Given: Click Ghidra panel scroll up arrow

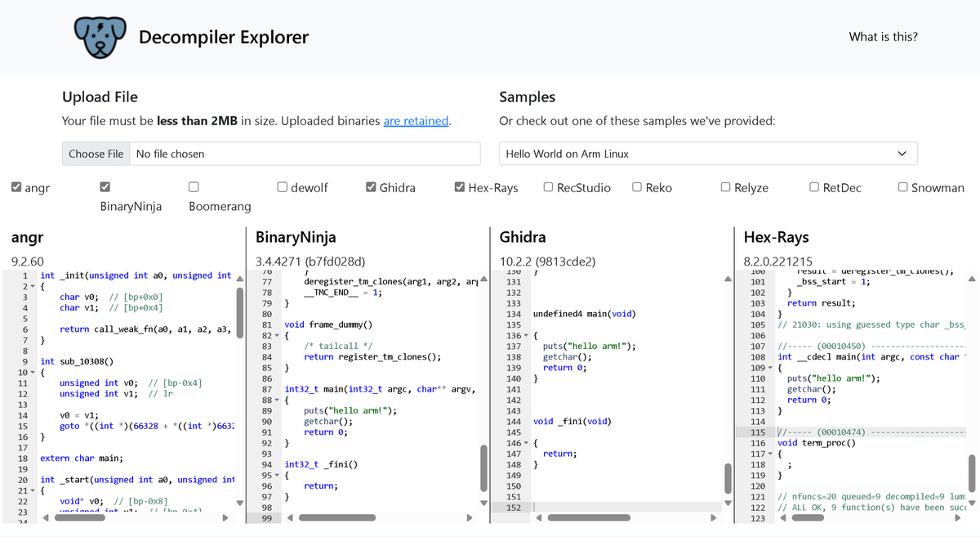Looking at the screenshot, I should tap(728, 279).
